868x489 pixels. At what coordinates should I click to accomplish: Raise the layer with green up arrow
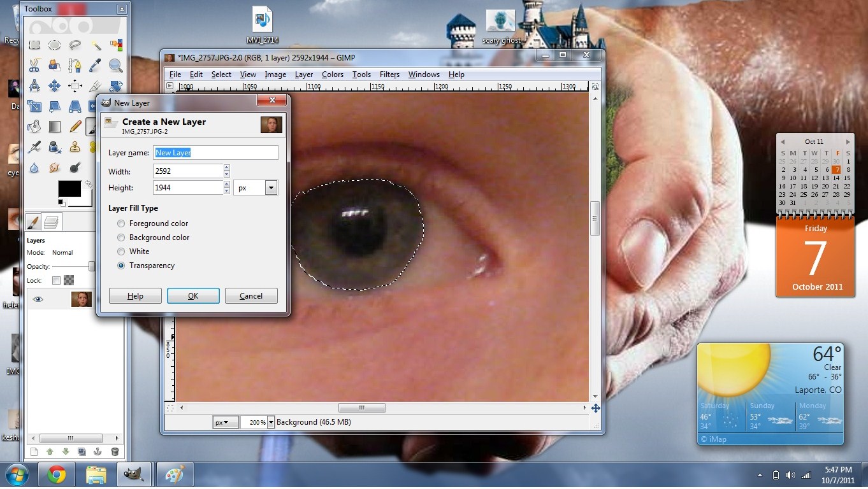pyautogui.click(x=49, y=451)
